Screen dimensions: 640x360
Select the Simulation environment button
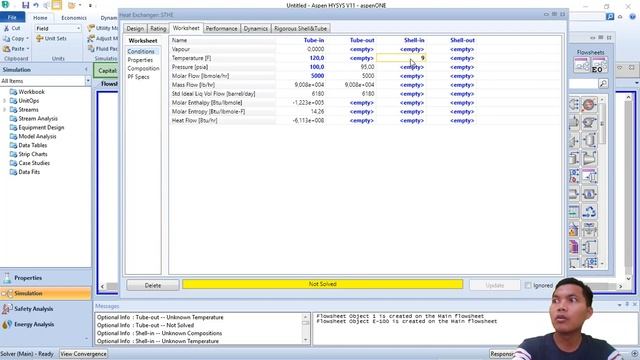[x=46, y=293]
